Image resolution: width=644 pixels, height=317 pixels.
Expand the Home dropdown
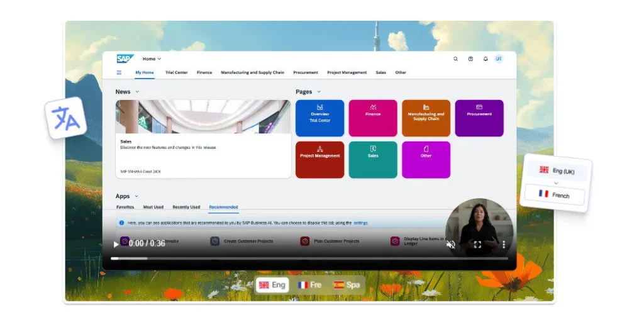coord(152,58)
